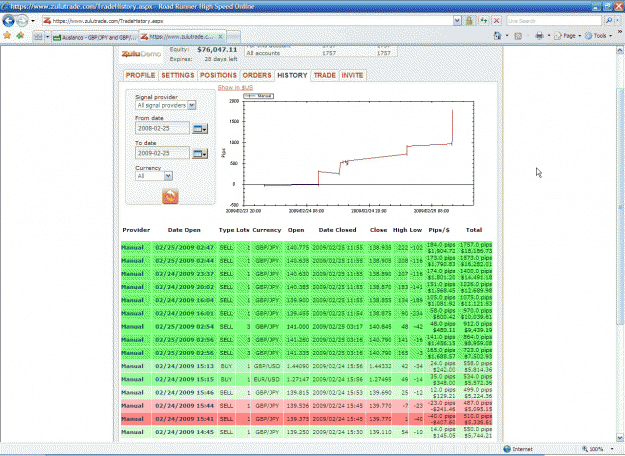
Task: Click the Show in $US link
Action: tap(235, 87)
